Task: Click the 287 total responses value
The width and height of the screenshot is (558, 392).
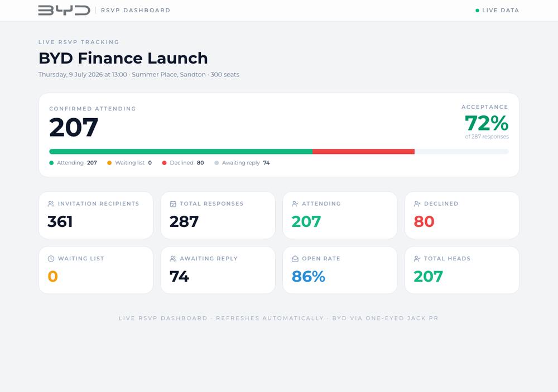Action: 184,221
